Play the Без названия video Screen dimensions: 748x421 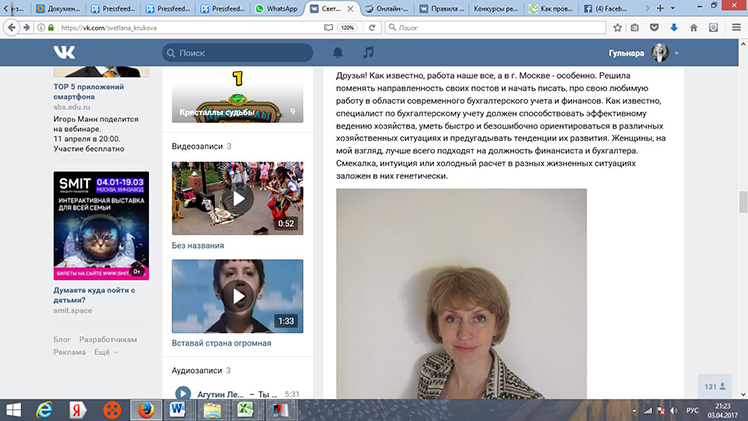[x=238, y=198]
